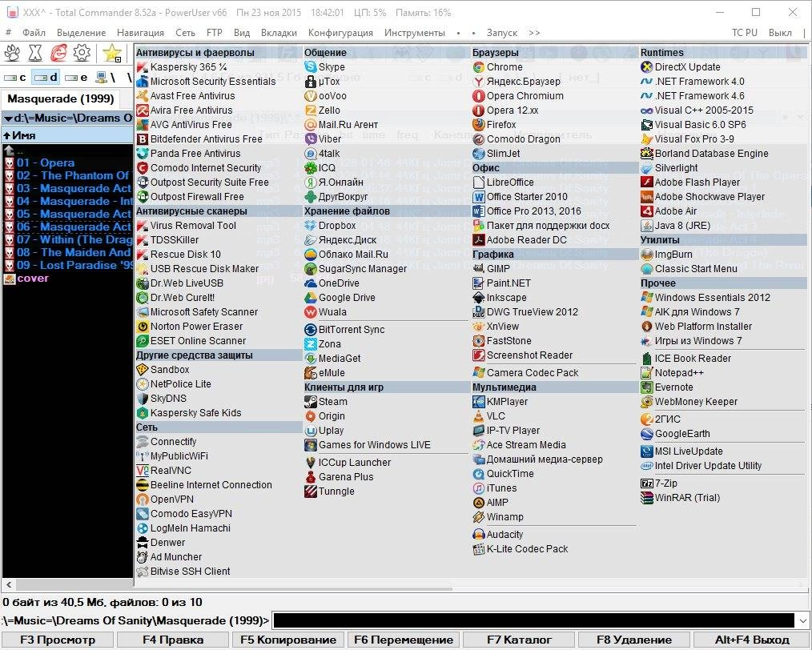Switch to drive d button

46,78
